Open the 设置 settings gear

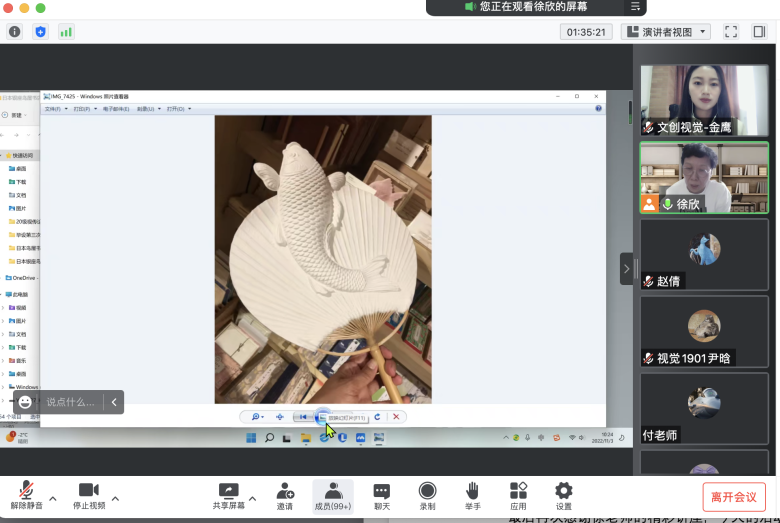(x=564, y=496)
